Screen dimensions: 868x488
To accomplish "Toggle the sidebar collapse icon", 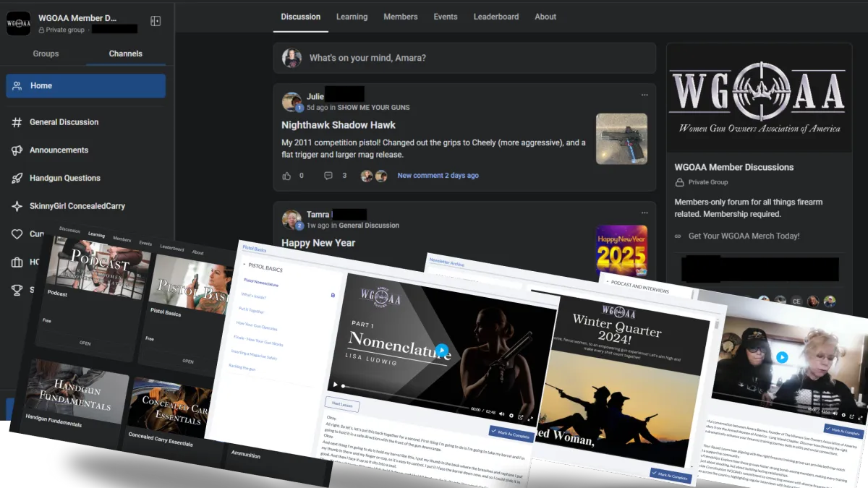I will tap(156, 22).
